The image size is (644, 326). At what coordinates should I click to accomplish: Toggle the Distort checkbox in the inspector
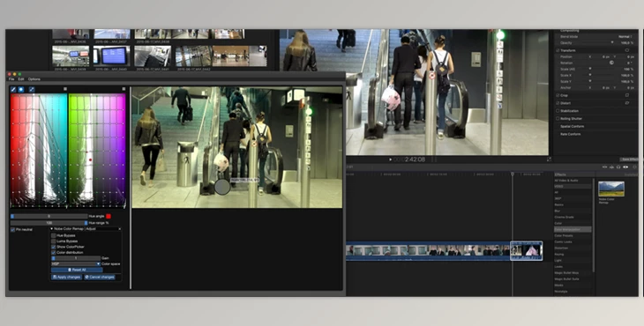(x=558, y=103)
